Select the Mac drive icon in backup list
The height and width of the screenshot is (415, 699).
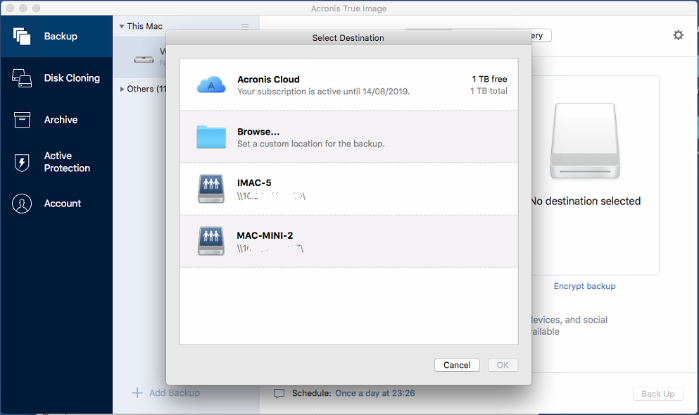click(144, 59)
